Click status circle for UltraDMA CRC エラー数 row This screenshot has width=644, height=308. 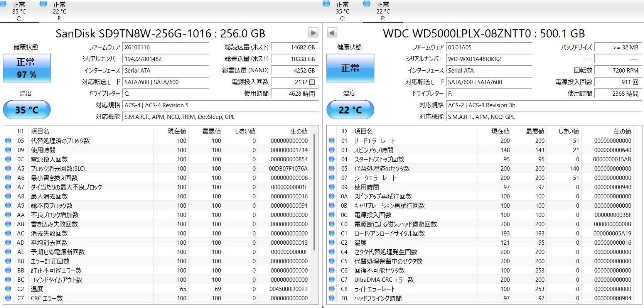[332, 280]
